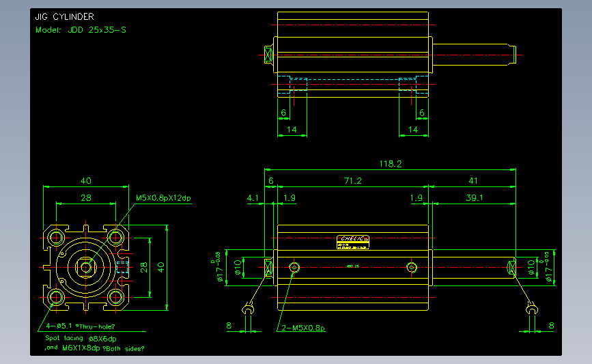Click the 2-M5X0.8p port callout
592x364 pixels.
[303, 328]
